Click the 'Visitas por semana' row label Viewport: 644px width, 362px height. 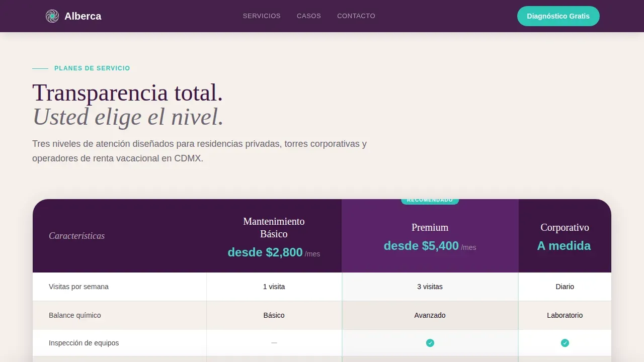[x=78, y=287]
